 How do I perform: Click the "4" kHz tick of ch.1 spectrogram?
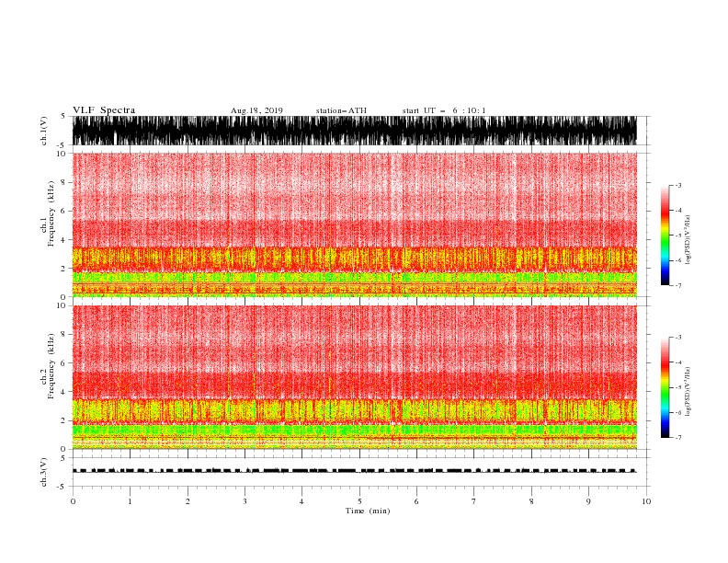pos(64,240)
